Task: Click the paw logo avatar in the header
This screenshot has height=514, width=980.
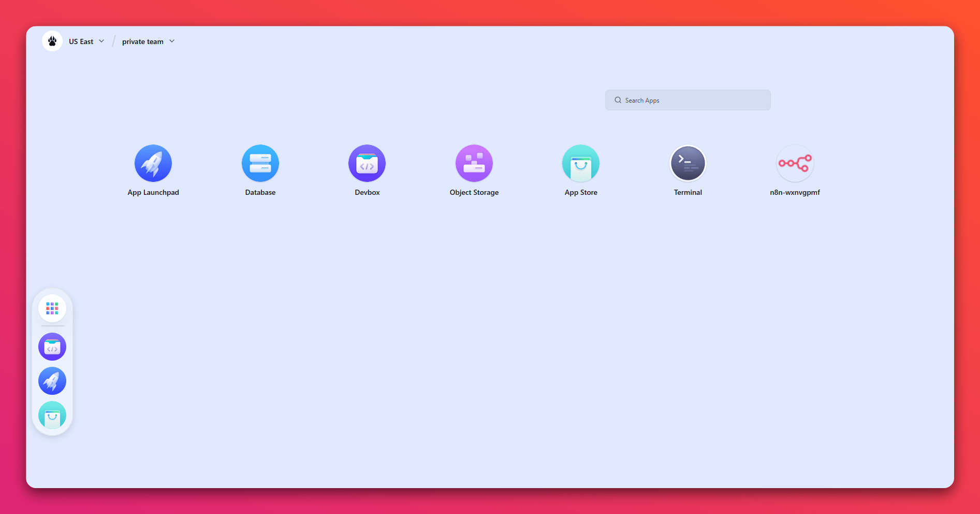Action: tap(52, 41)
